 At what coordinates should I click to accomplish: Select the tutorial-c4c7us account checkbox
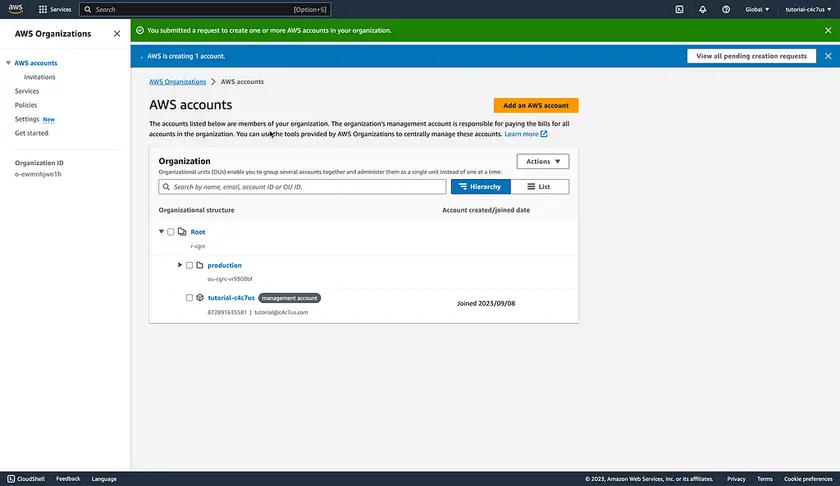point(189,297)
